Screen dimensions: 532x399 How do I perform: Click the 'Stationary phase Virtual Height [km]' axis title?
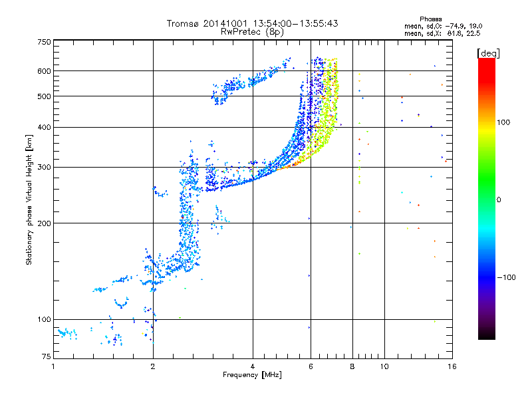(29, 200)
